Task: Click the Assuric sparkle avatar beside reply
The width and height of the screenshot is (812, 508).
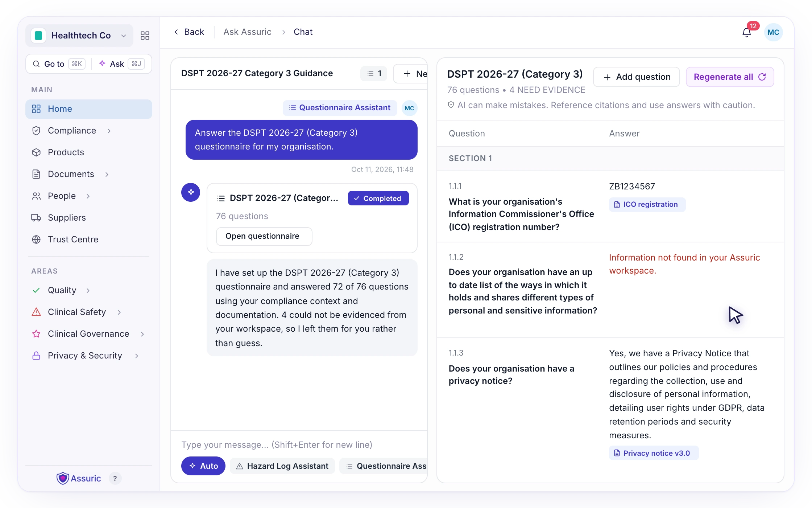Action: click(191, 192)
